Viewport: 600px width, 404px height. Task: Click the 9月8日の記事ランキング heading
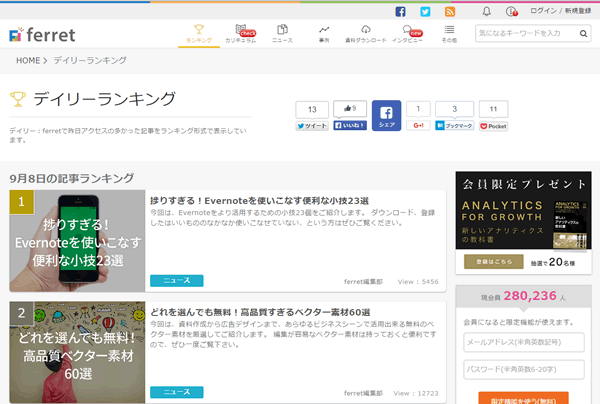click(72, 178)
